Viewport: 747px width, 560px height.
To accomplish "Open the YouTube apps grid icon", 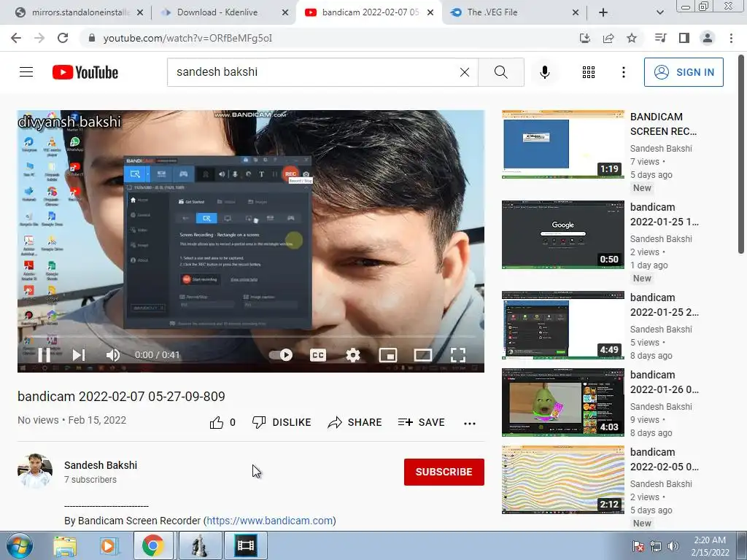I will point(589,72).
